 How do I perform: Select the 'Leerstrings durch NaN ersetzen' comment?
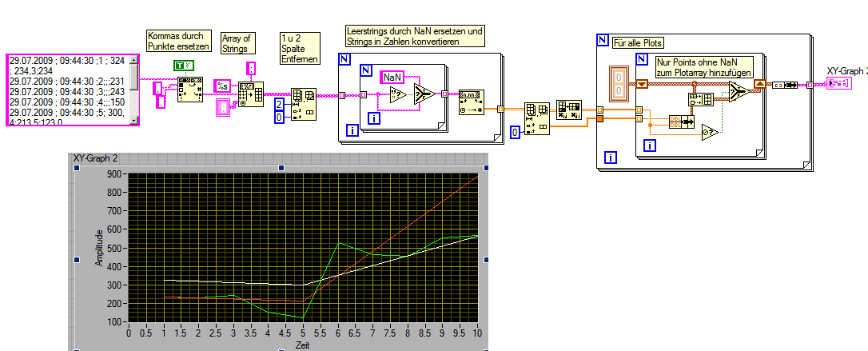click(x=415, y=36)
